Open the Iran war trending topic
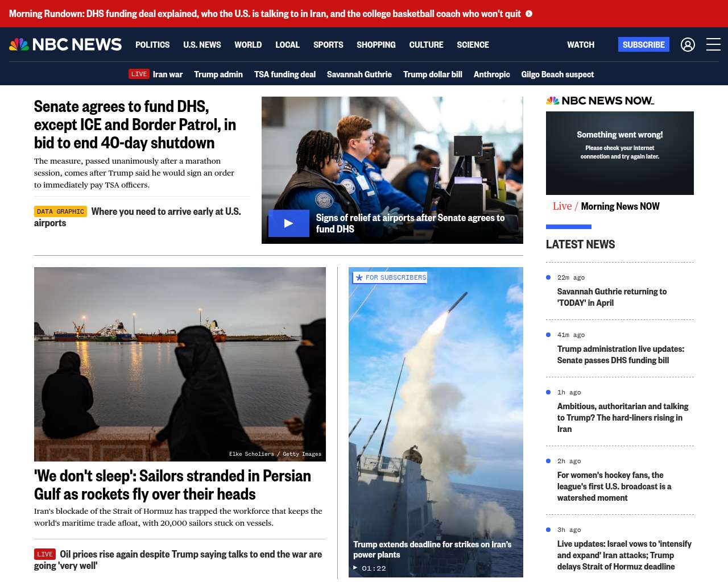The width and height of the screenshot is (728, 582). [168, 74]
